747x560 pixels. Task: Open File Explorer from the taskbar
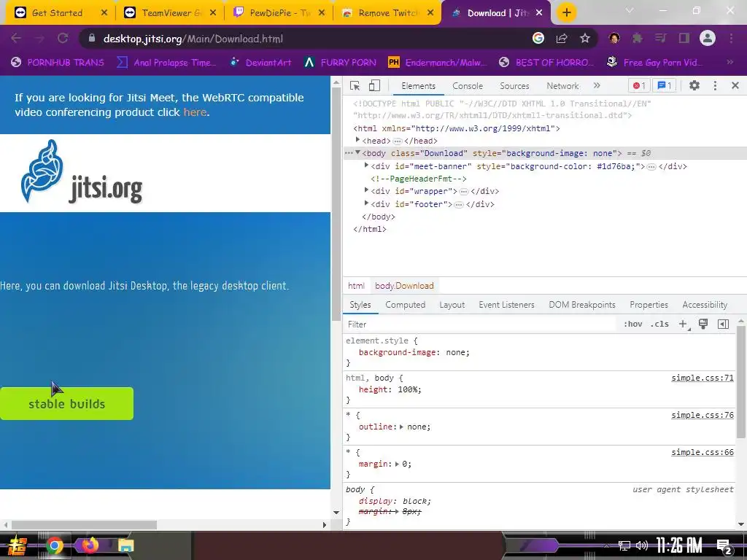(125, 545)
